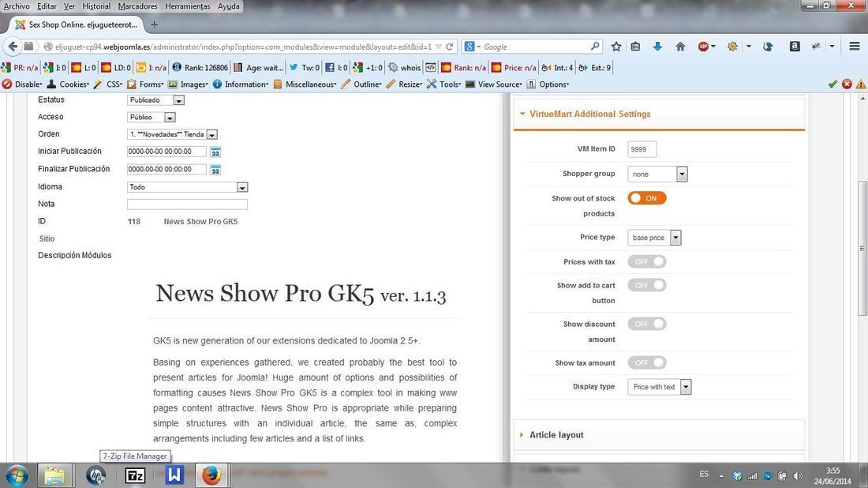Check Twitter count in SEO toolbar
Viewport: 868px width, 488px height.
[x=305, y=68]
